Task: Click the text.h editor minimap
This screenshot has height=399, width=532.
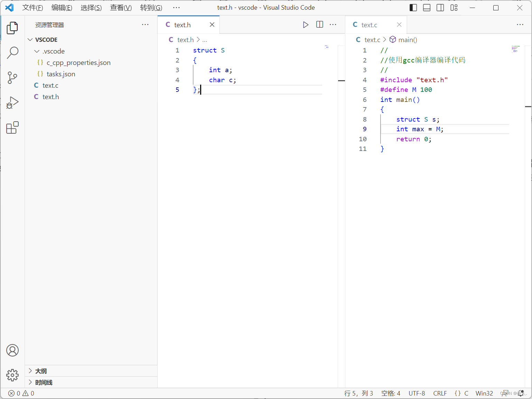Action: (x=327, y=47)
